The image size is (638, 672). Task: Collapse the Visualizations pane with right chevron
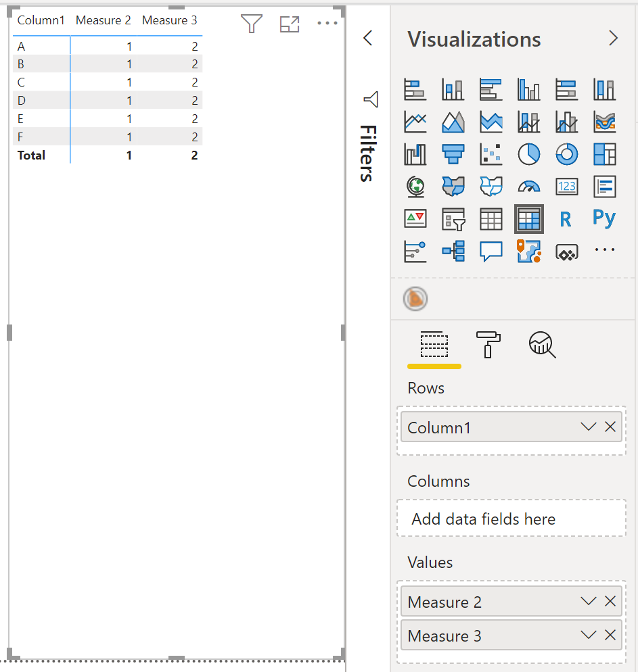[613, 39]
